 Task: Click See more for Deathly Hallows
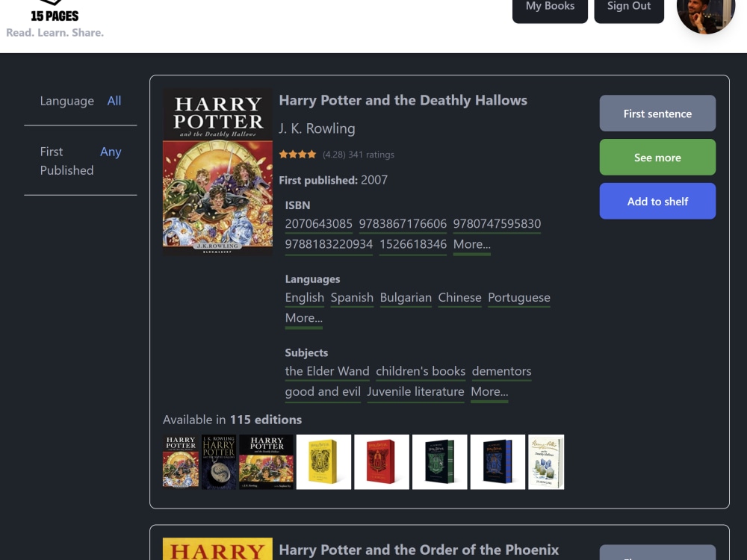(657, 158)
